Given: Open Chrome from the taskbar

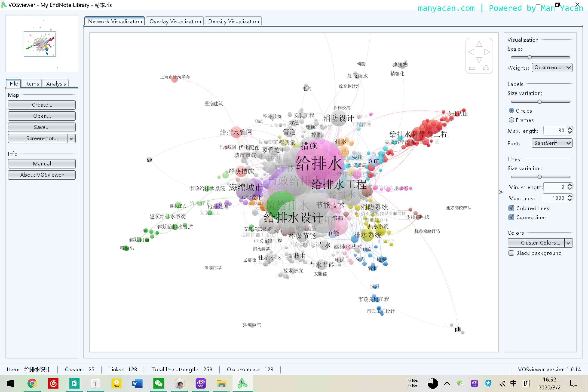Looking at the screenshot, I should (32, 383).
